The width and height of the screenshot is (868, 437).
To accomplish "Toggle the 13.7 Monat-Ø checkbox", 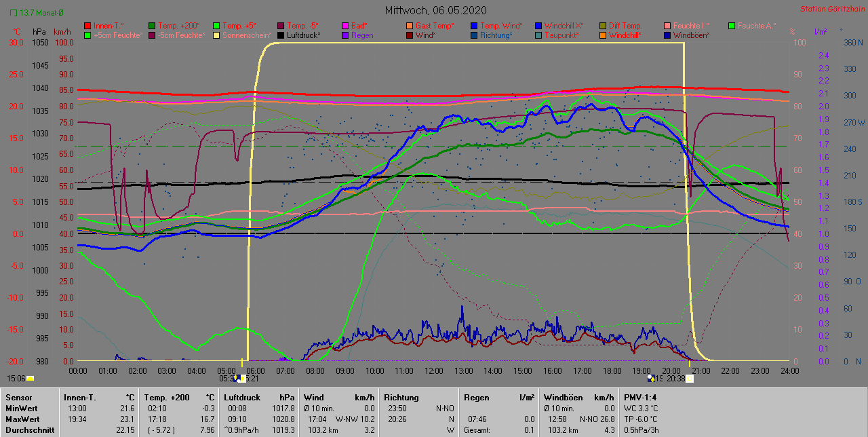I will pyautogui.click(x=14, y=13).
